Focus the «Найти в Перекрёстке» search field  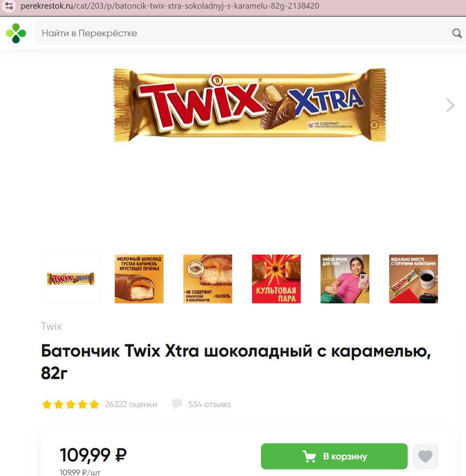(243, 33)
